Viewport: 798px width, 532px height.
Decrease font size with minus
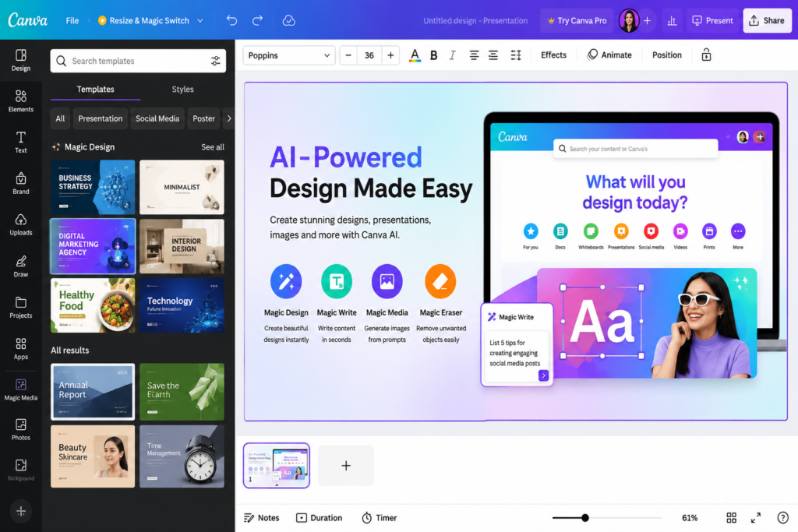pyautogui.click(x=348, y=55)
